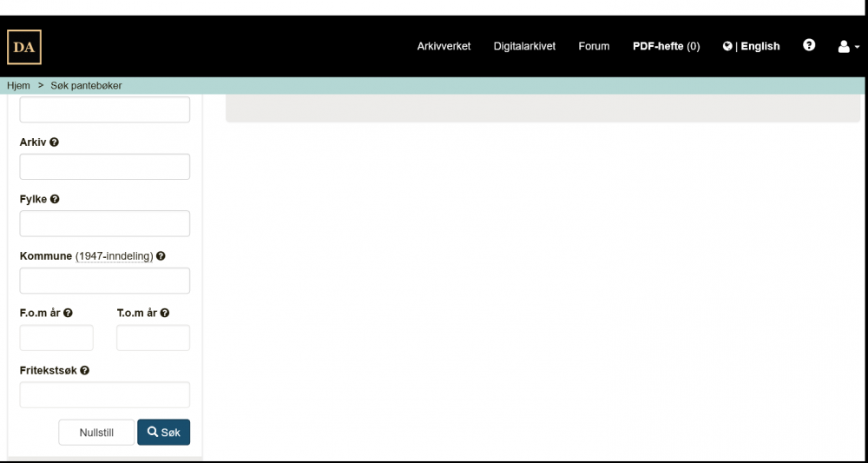This screenshot has height=463, width=868.
Task: Show help for the Kommune field
Action: (x=161, y=256)
